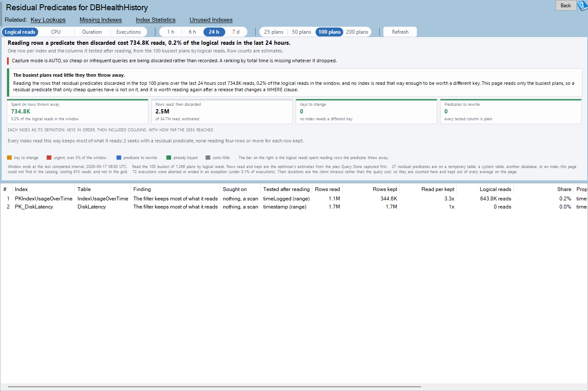Click the Refresh button
This screenshot has height=391, width=588.
coord(400,32)
